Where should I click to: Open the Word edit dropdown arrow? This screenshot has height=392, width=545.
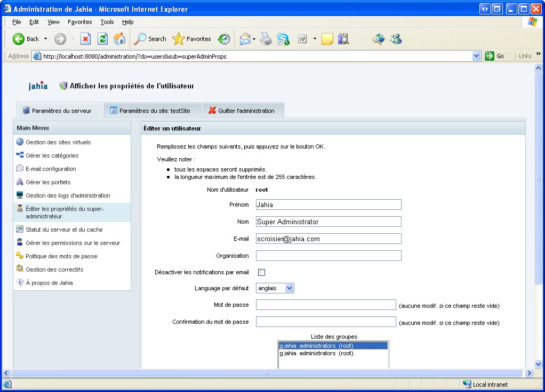click(x=315, y=39)
